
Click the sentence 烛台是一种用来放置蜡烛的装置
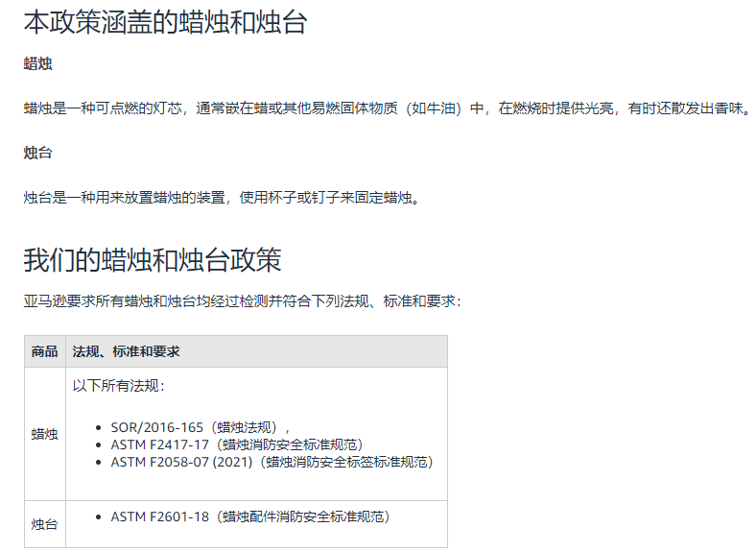[x=223, y=198]
